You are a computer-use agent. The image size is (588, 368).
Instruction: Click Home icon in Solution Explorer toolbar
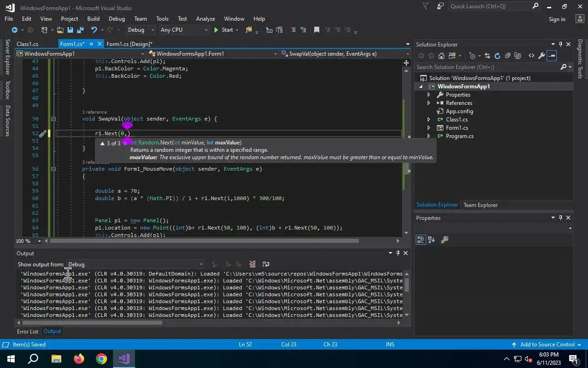pyautogui.click(x=441, y=56)
